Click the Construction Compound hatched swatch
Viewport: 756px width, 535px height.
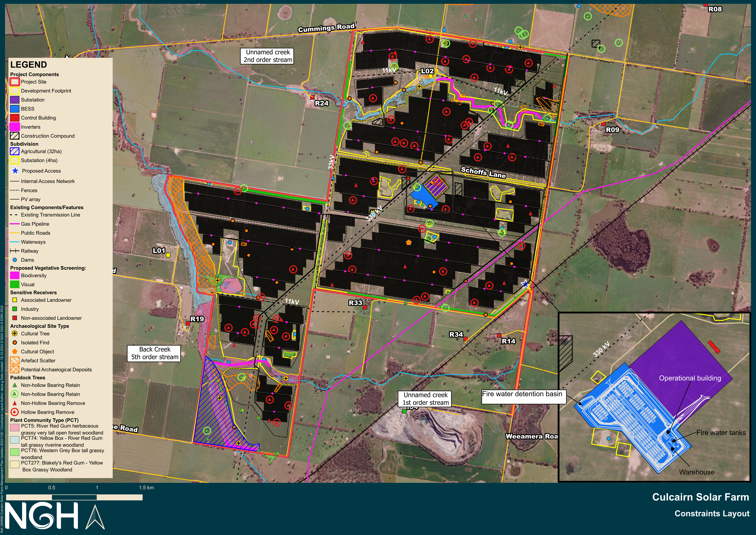pyautogui.click(x=14, y=136)
